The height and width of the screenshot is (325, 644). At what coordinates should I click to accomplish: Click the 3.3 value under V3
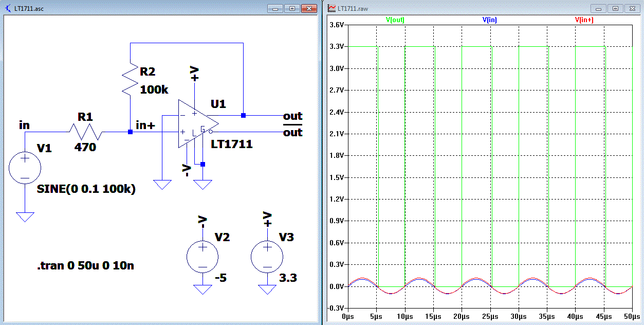[x=288, y=278]
